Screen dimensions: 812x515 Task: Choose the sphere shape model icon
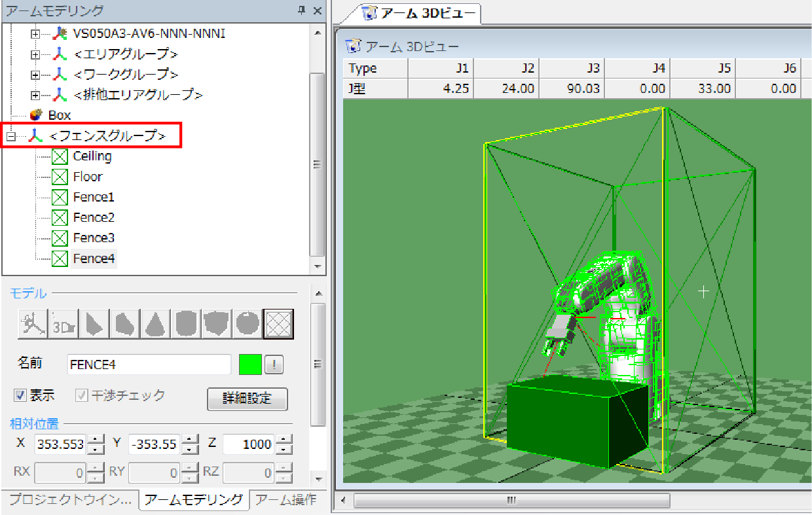(247, 324)
